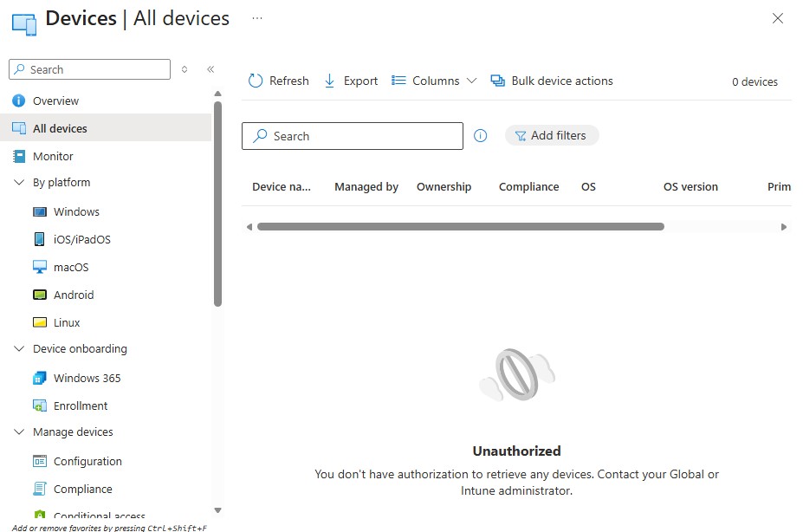
Task: Click the Refresh icon in the toolbar
Action: click(256, 81)
